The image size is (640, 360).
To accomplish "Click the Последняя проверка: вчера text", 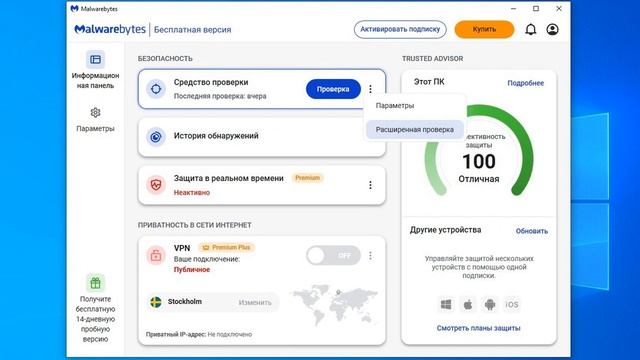I will (220, 96).
